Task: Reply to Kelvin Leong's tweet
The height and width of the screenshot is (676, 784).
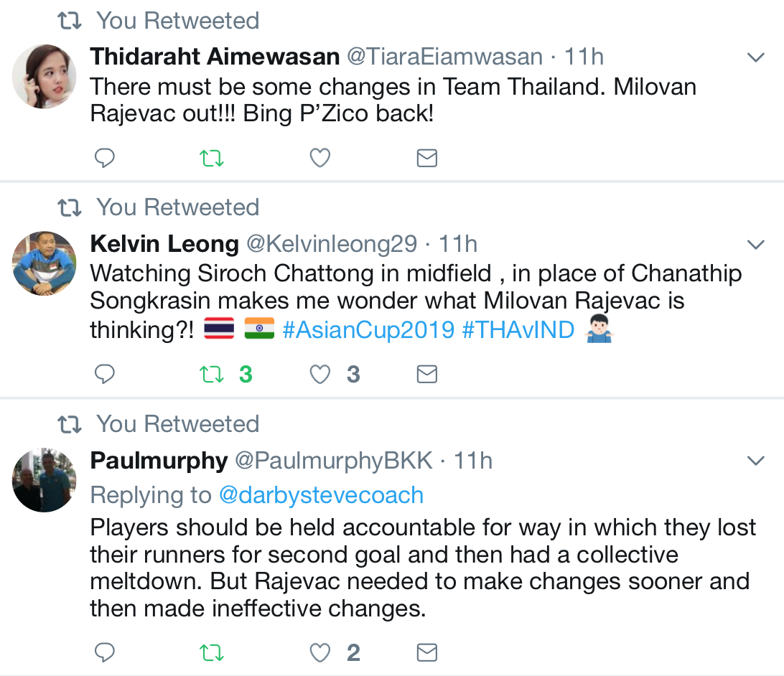Action: tap(104, 373)
